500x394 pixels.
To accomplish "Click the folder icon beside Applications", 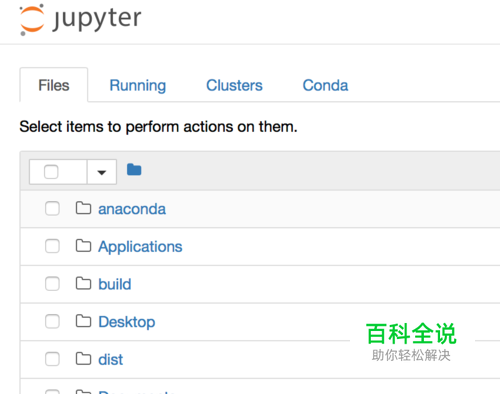I will [x=83, y=246].
